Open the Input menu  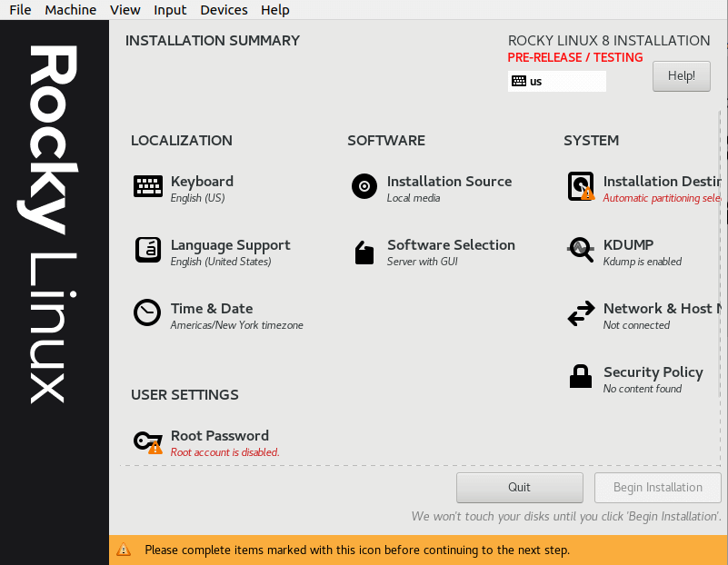pyautogui.click(x=170, y=10)
